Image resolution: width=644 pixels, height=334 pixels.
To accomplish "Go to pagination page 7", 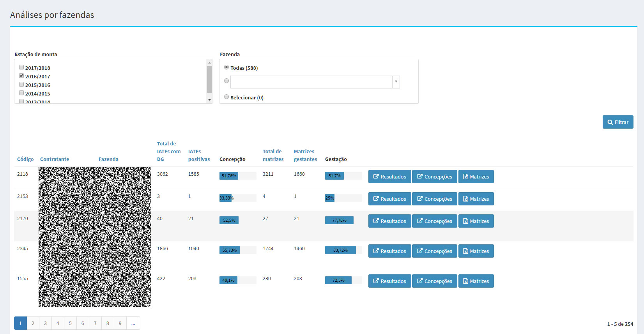I will point(95,323).
